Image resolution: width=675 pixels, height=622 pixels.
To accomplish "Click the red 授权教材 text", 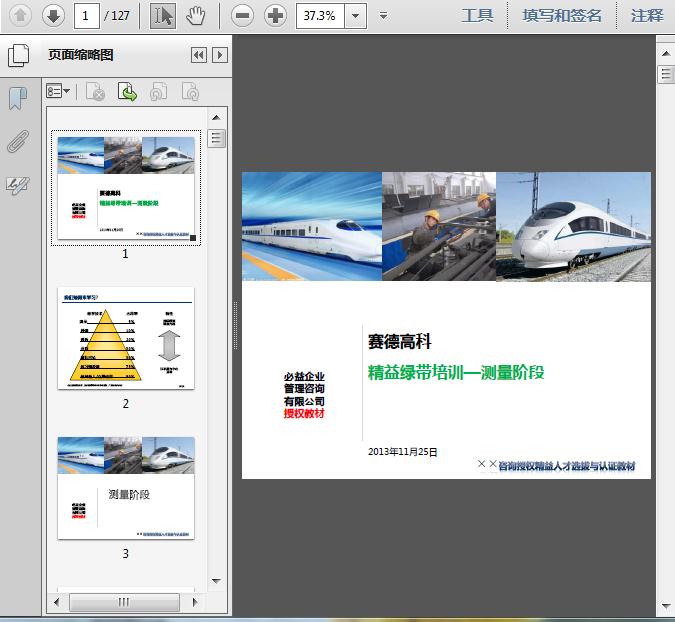I will click(x=304, y=414).
